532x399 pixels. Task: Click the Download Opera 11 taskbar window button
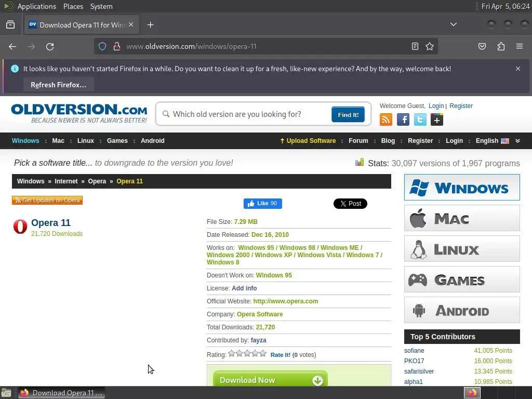[x=61, y=393]
